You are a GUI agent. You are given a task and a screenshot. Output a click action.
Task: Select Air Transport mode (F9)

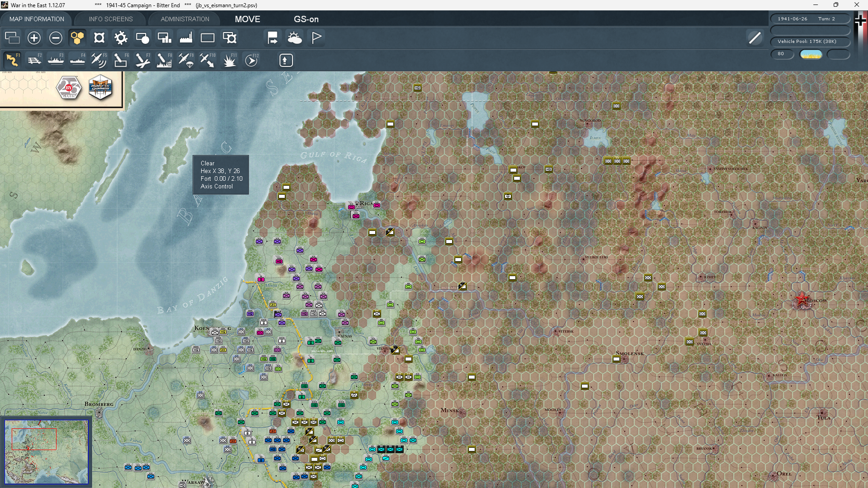tap(185, 60)
